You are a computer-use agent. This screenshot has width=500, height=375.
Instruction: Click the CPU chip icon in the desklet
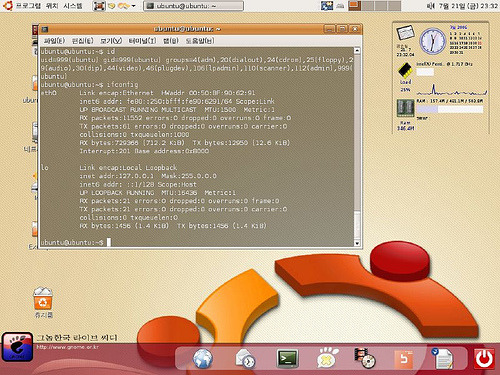(x=405, y=70)
